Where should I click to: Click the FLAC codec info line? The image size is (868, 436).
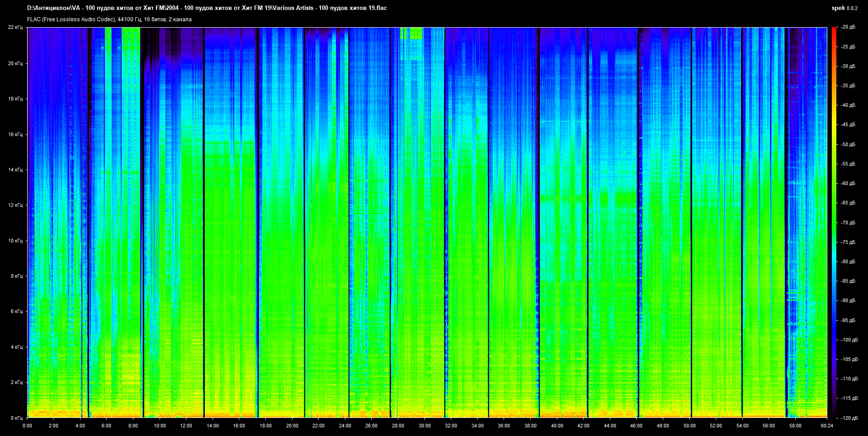[x=109, y=19]
